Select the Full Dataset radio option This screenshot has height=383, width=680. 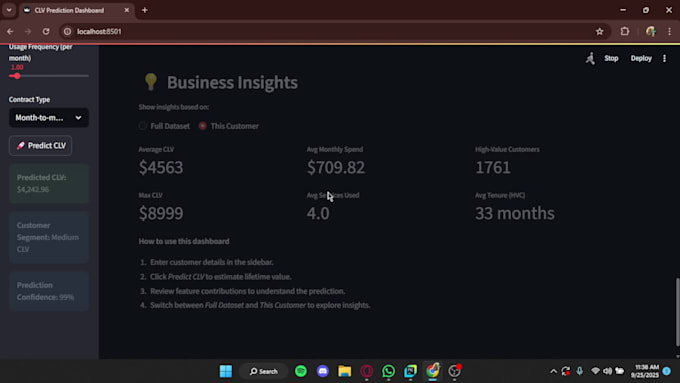coord(164,126)
